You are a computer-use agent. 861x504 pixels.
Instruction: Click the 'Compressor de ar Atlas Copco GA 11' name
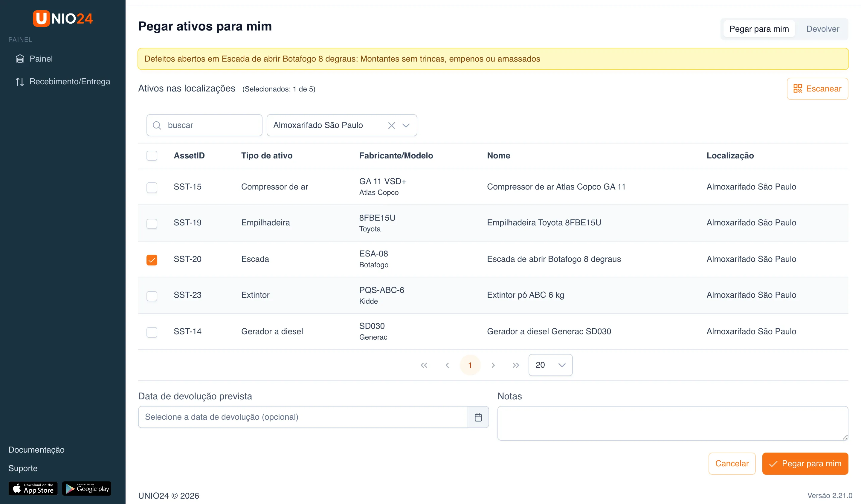[556, 187]
